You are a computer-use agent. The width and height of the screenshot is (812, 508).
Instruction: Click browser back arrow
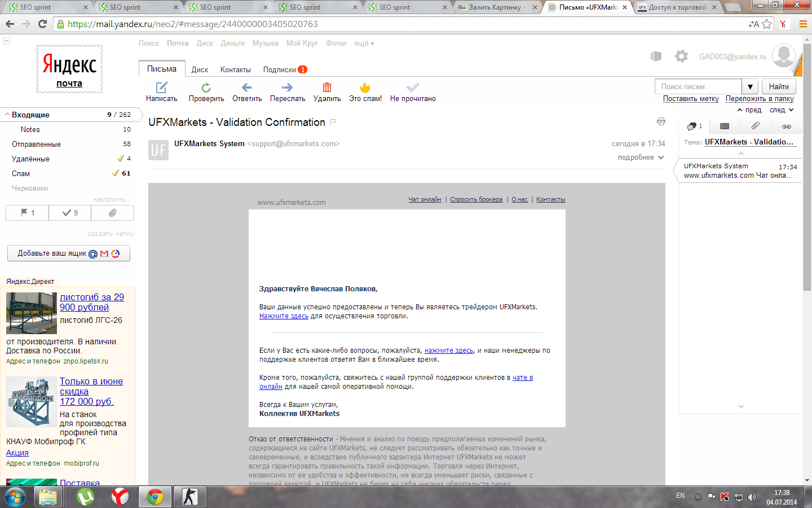tap(10, 24)
